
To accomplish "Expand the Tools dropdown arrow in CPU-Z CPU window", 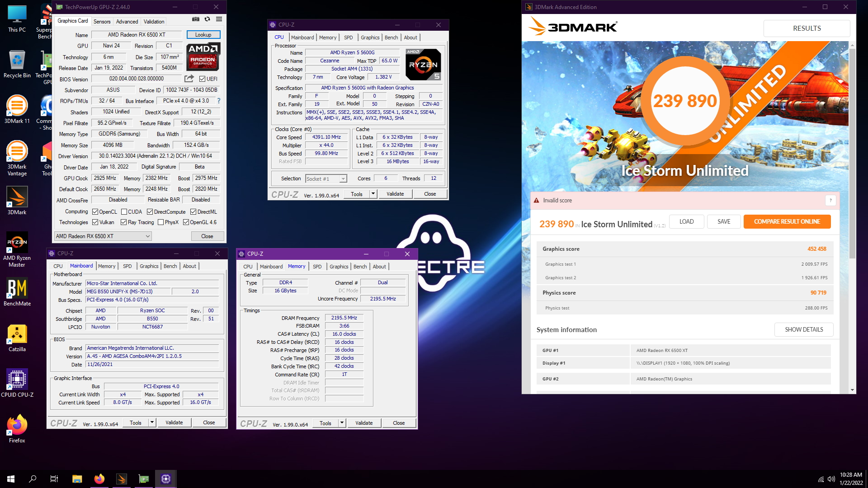I will pyautogui.click(x=373, y=194).
